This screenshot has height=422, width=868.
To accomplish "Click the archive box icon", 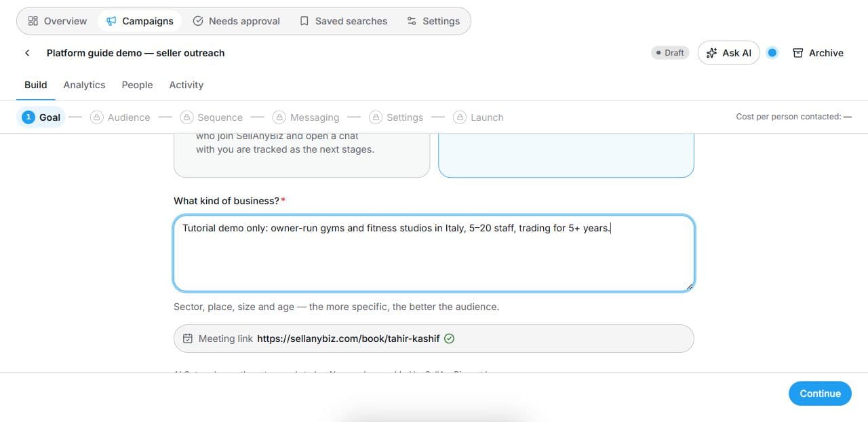I will pyautogui.click(x=798, y=53).
